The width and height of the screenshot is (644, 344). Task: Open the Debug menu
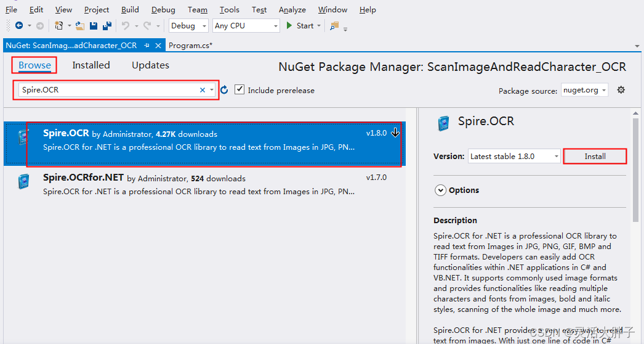[163, 9]
